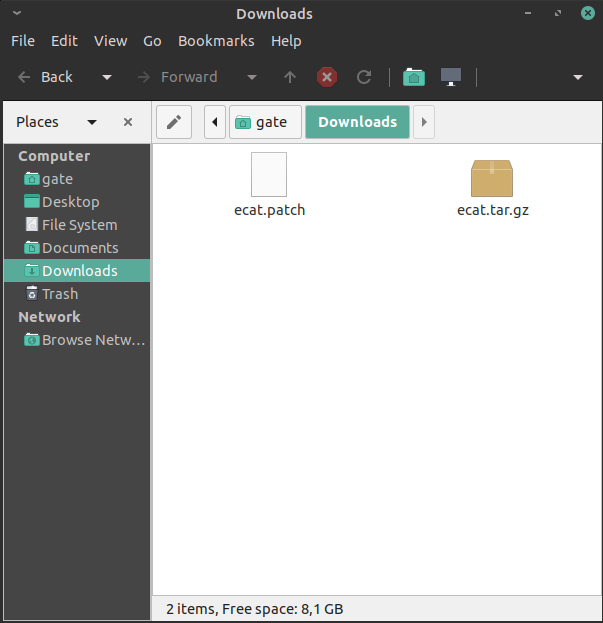Collapse the Computer section header
603x623 pixels.
(54, 156)
